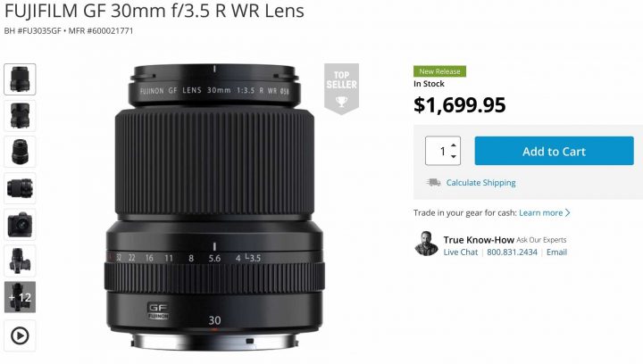This screenshot has width=643, height=364.
Task: Click the shipping truck icon
Action: (433, 182)
